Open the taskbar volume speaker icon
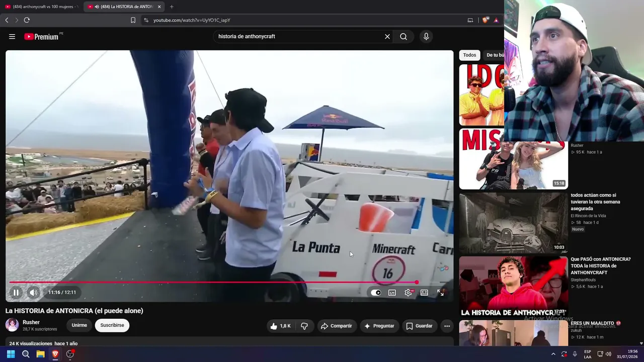Viewport: 644px width, 362px height. coord(608,354)
